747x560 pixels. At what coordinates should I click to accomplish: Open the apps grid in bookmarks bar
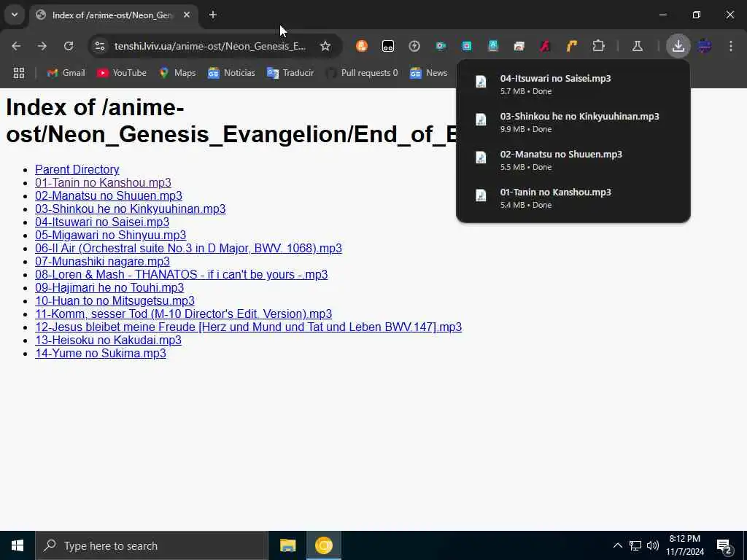coord(19,73)
